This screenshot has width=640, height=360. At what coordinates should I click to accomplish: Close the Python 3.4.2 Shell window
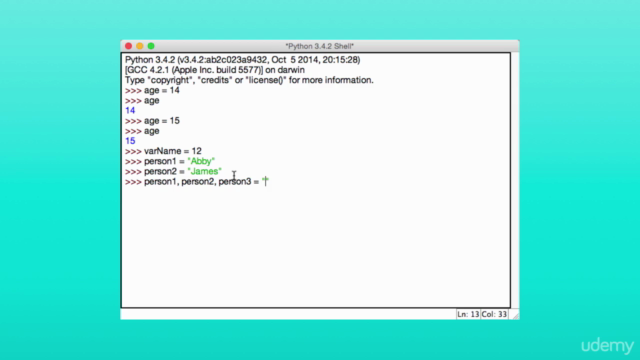129,46
